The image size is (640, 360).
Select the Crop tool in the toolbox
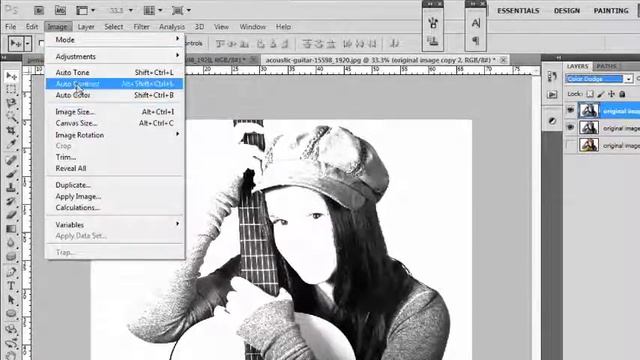coord(11,131)
